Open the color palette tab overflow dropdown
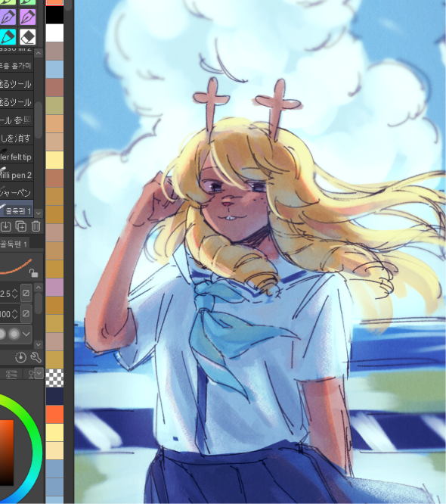Image resolution: width=446 pixels, height=504 pixels. [x=39, y=373]
